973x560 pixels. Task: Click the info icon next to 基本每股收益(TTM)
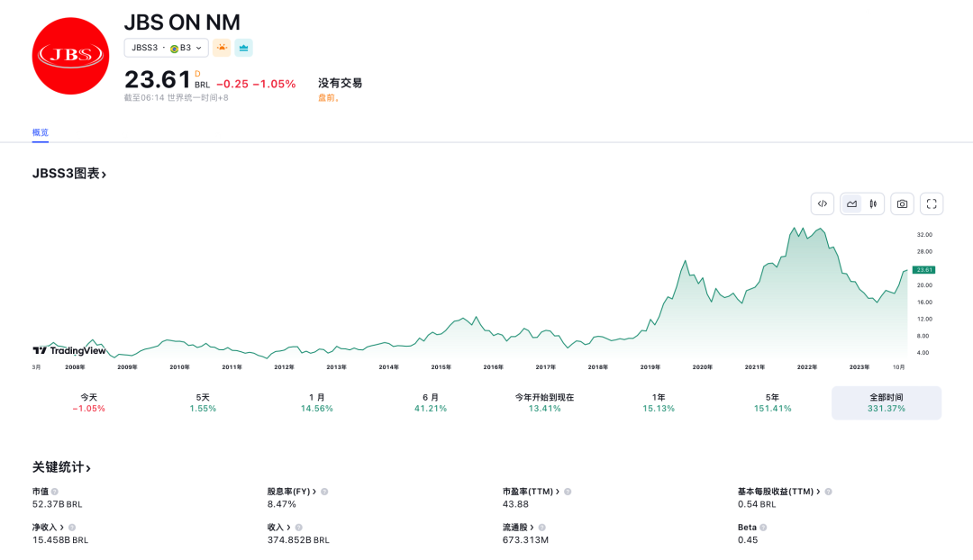[x=829, y=492]
